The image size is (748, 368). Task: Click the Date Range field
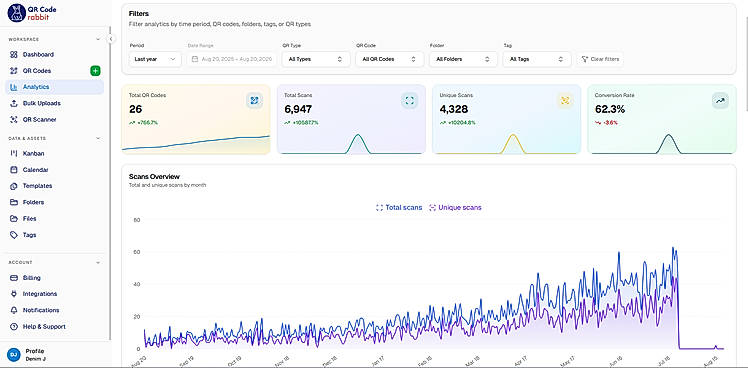(232, 59)
